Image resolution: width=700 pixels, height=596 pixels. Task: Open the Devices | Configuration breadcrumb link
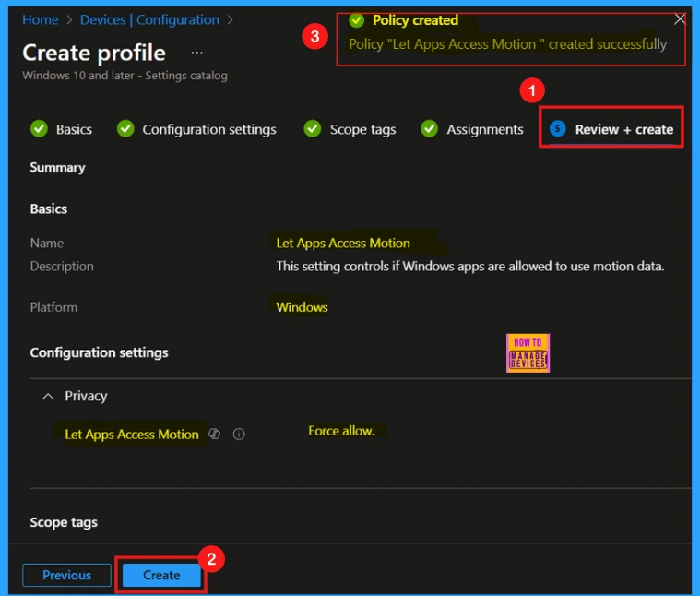point(149,19)
